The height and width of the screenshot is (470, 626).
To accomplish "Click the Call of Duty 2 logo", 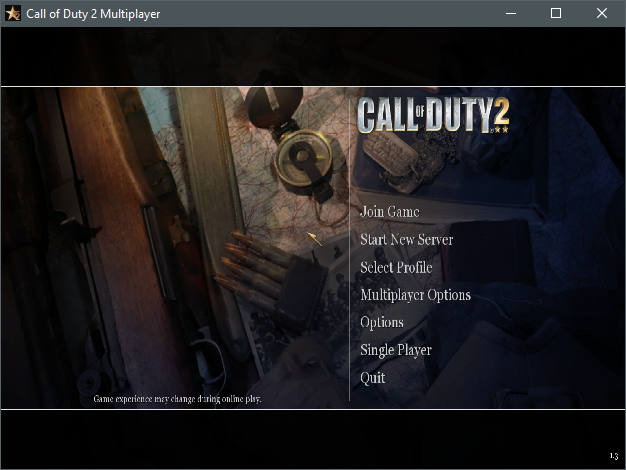I will pos(433,115).
